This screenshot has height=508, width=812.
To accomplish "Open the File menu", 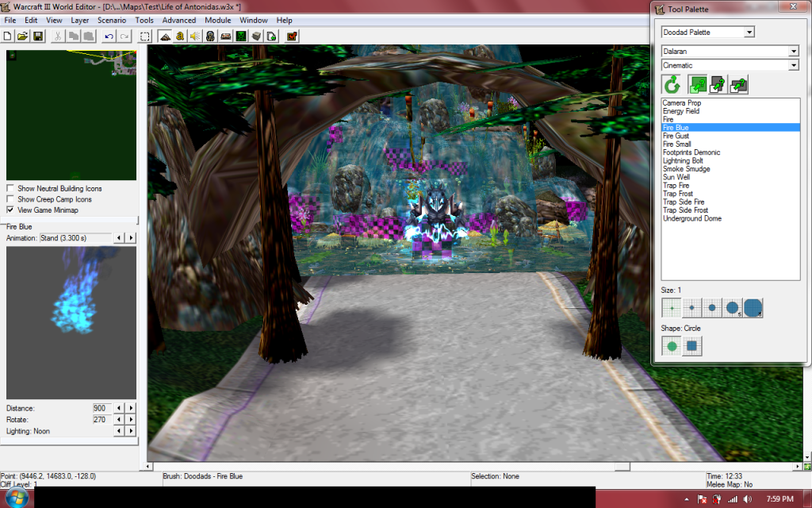I will 10,20.
